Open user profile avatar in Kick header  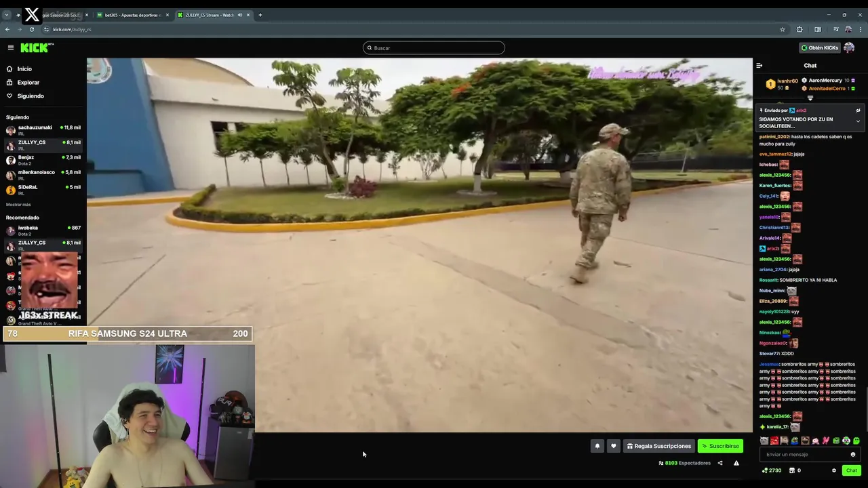point(849,47)
